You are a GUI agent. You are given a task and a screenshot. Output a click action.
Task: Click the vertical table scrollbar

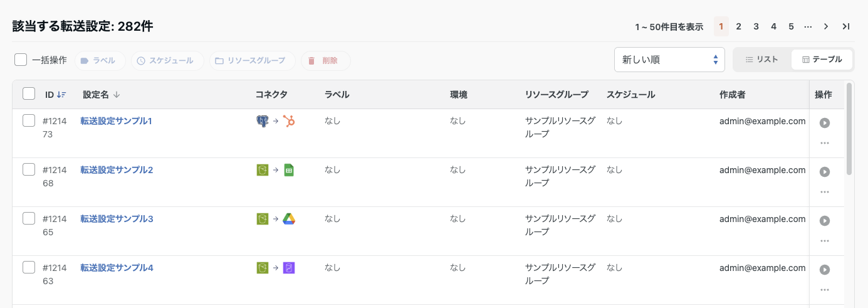[849, 129]
